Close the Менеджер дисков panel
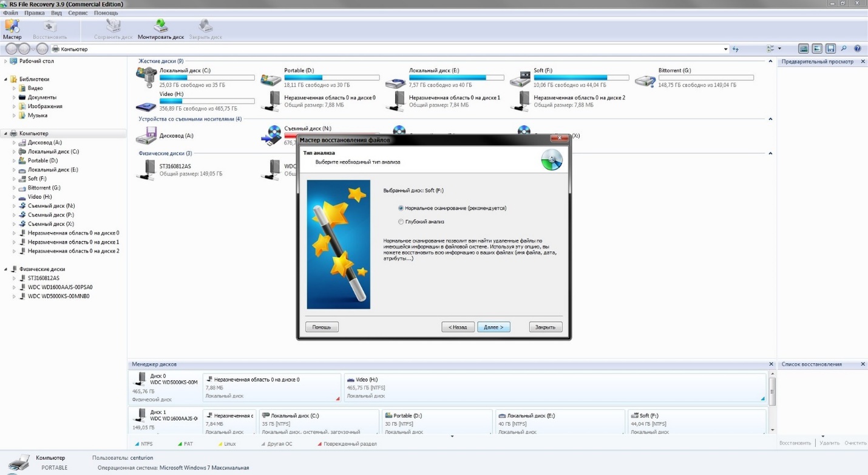 click(x=771, y=364)
